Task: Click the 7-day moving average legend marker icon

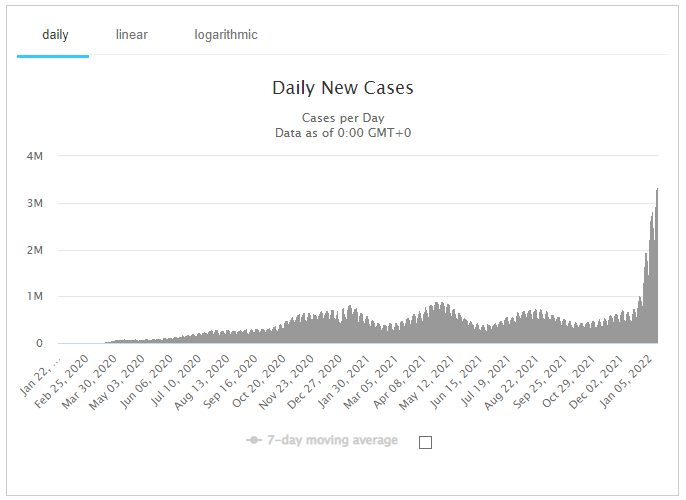Action: 254,441
